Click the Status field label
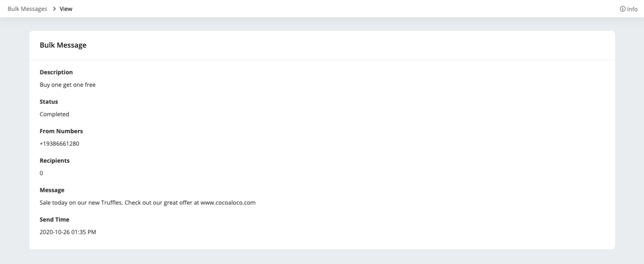644x264 pixels. click(49, 101)
